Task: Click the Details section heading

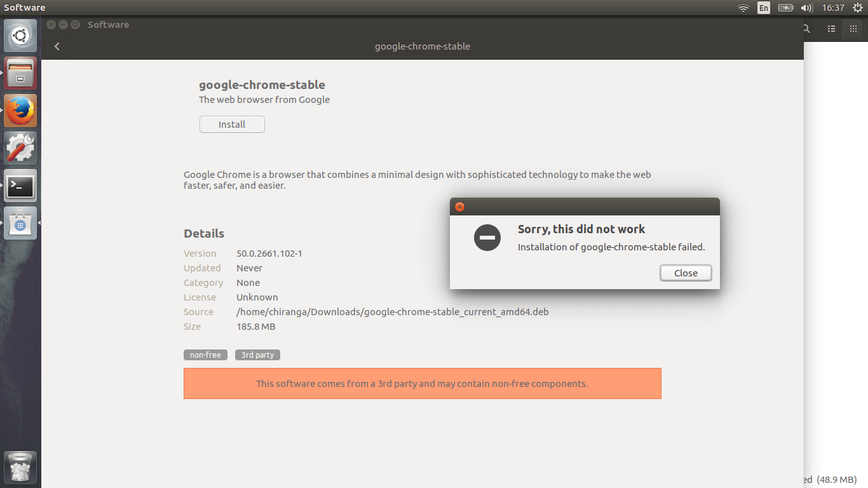Action: click(x=204, y=233)
